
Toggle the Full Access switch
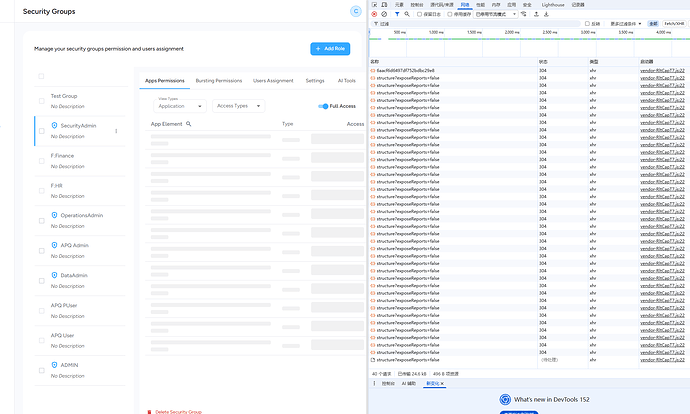pyautogui.click(x=323, y=106)
